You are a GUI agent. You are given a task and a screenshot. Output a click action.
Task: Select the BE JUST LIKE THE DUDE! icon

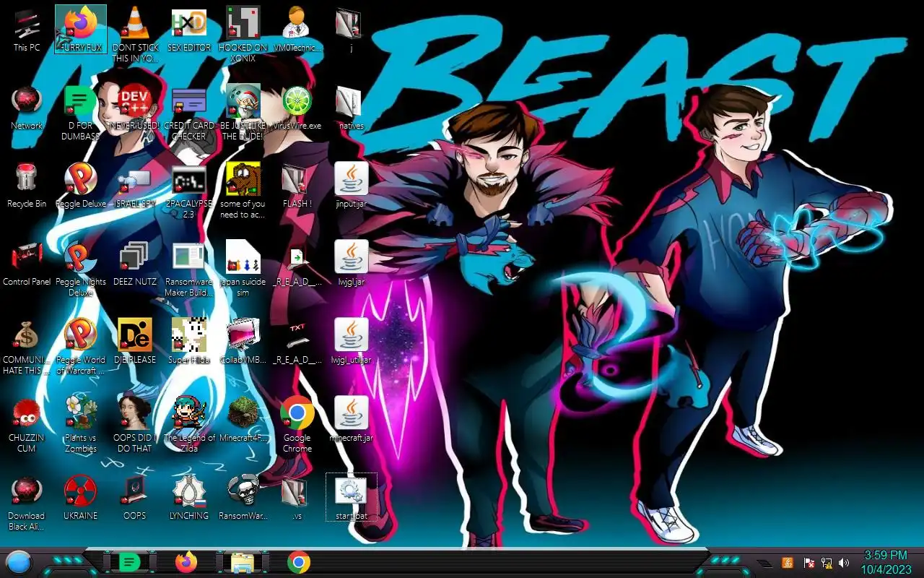pos(243,113)
